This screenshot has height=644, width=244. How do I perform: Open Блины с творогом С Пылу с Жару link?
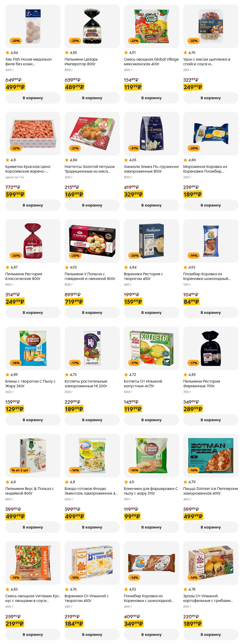tap(30, 383)
